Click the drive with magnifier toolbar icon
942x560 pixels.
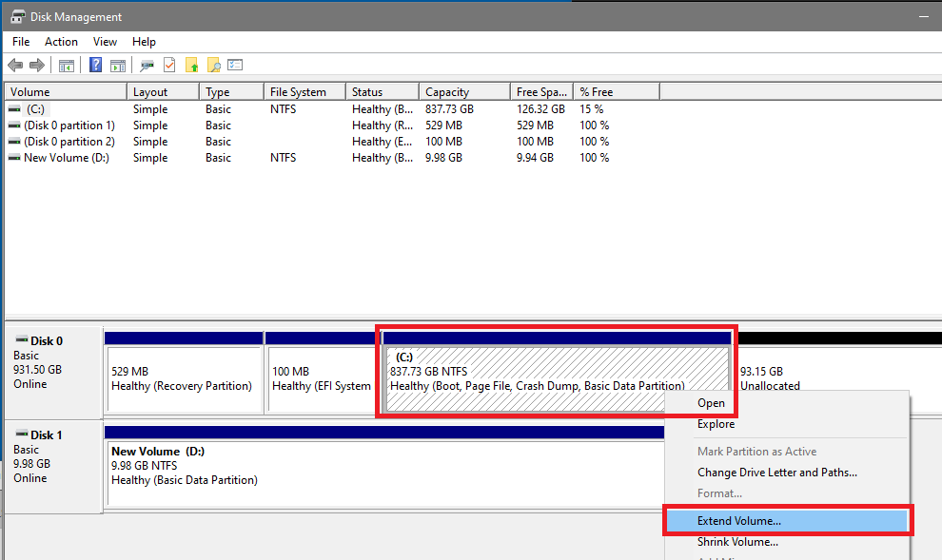coord(147,65)
